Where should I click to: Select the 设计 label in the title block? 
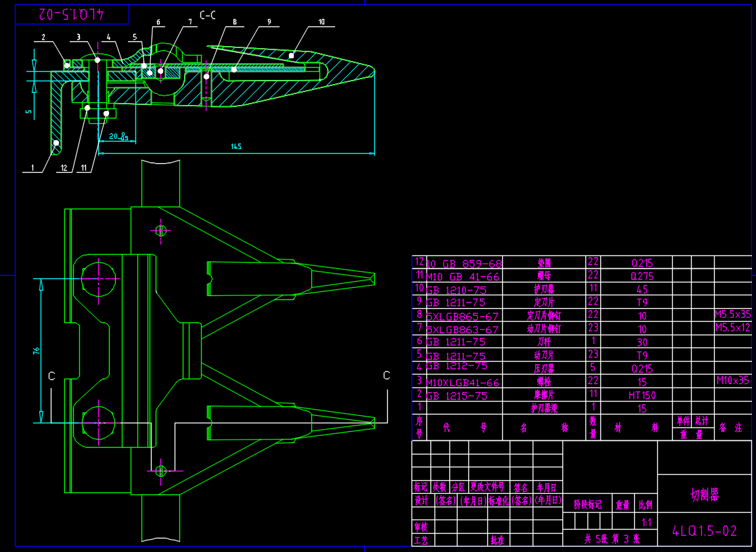[x=421, y=501]
